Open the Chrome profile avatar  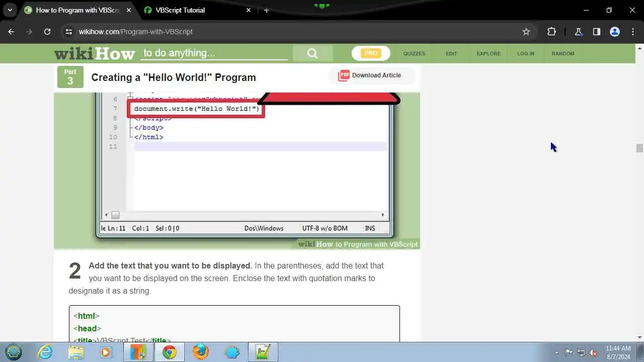point(614,32)
